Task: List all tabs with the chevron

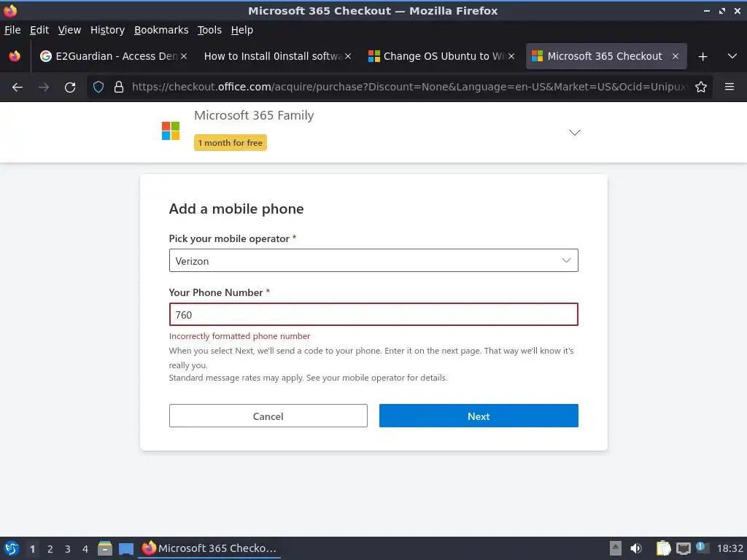Action: pos(732,56)
